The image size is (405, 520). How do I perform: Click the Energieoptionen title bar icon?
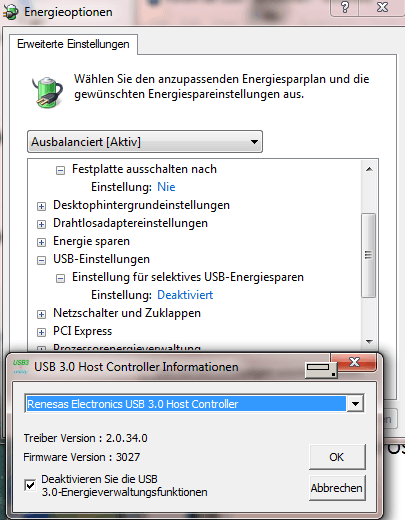coord(11,12)
